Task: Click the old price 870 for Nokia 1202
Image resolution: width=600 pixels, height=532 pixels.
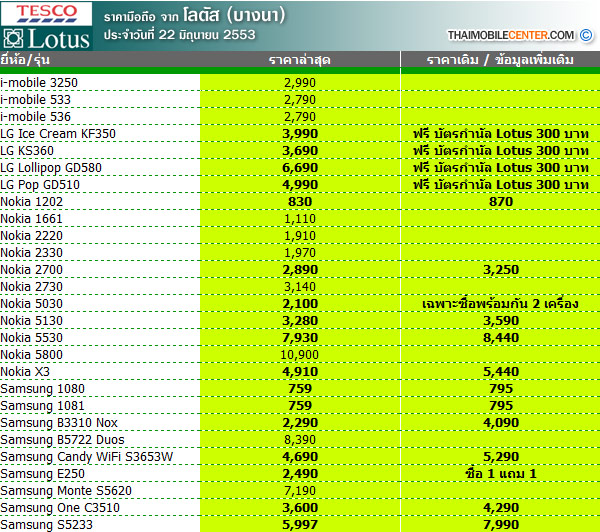Action: pos(501,201)
